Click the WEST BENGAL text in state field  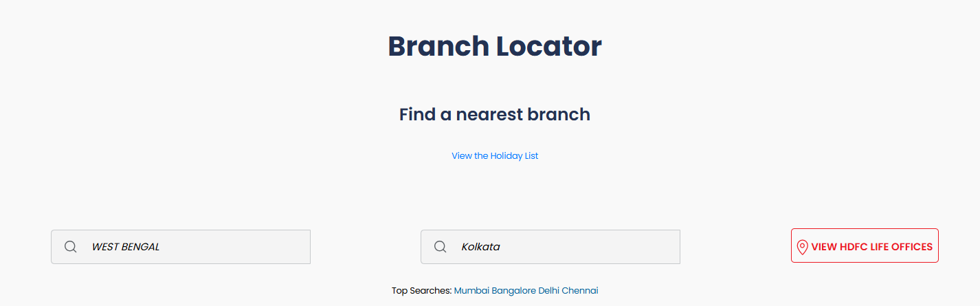(126, 247)
